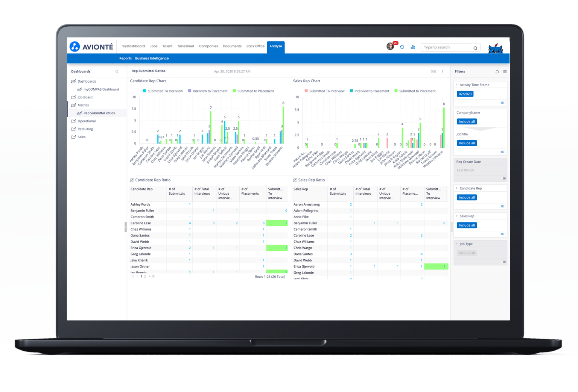578x392 pixels.
Task: Toggle the Sales Rep filter switch
Action: pyautogui.click(x=503, y=234)
